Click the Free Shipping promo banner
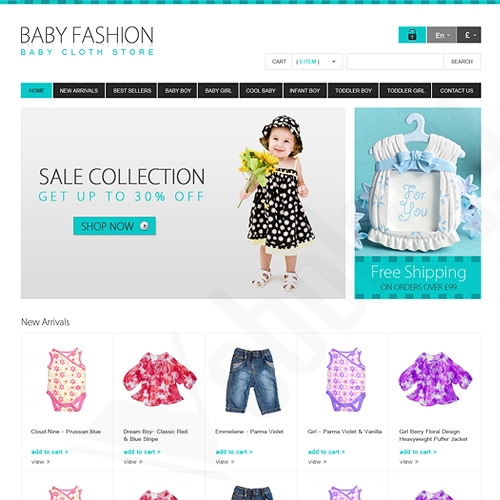Image resolution: width=500 pixels, height=500 pixels. click(x=418, y=203)
